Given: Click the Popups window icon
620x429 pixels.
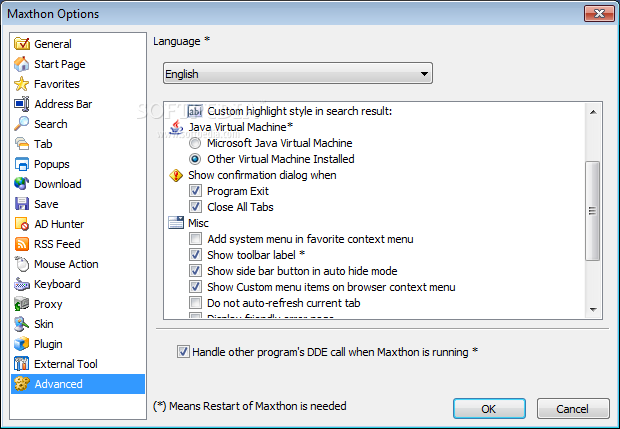Looking at the screenshot, I should click(x=22, y=164).
